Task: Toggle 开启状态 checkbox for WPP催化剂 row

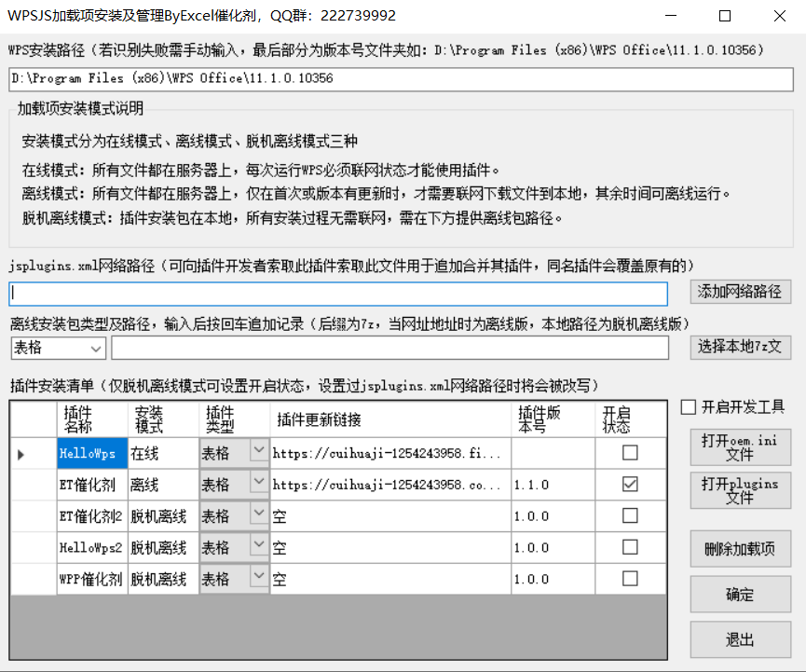Action: click(630, 579)
